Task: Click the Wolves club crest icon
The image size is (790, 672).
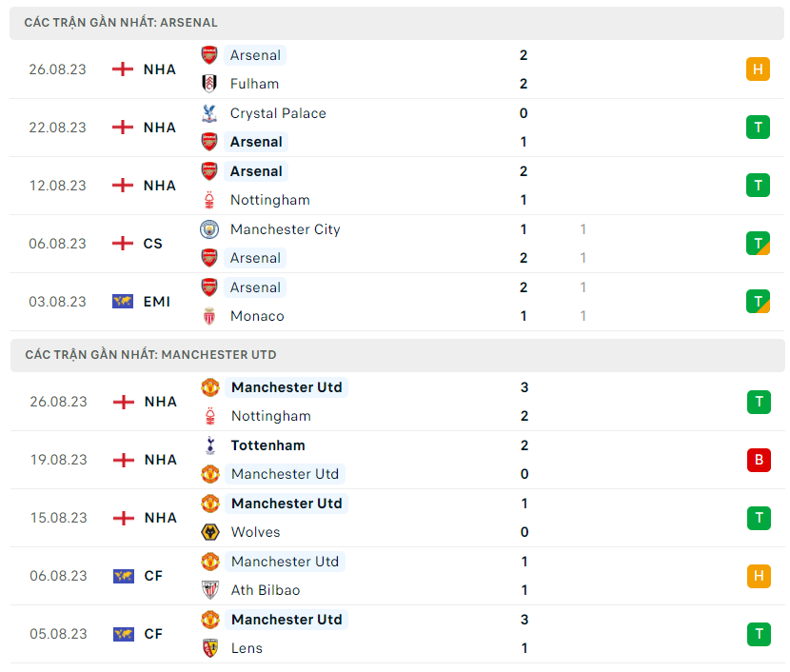Action: [210, 532]
